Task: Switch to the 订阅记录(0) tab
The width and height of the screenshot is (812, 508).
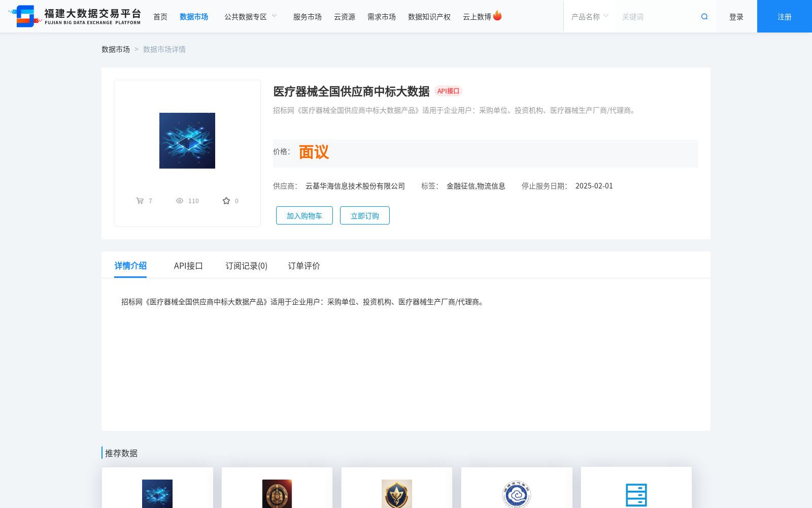Action: click(247, 266)
